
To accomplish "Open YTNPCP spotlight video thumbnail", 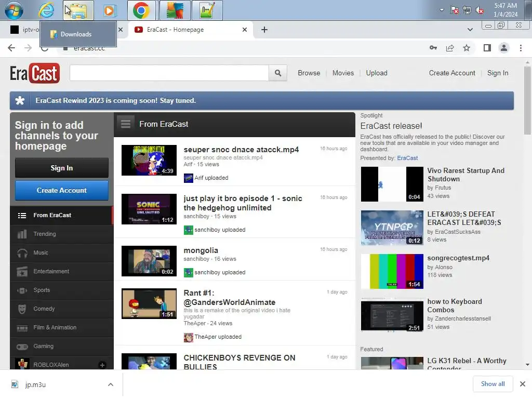I will (x=392, y=228).
